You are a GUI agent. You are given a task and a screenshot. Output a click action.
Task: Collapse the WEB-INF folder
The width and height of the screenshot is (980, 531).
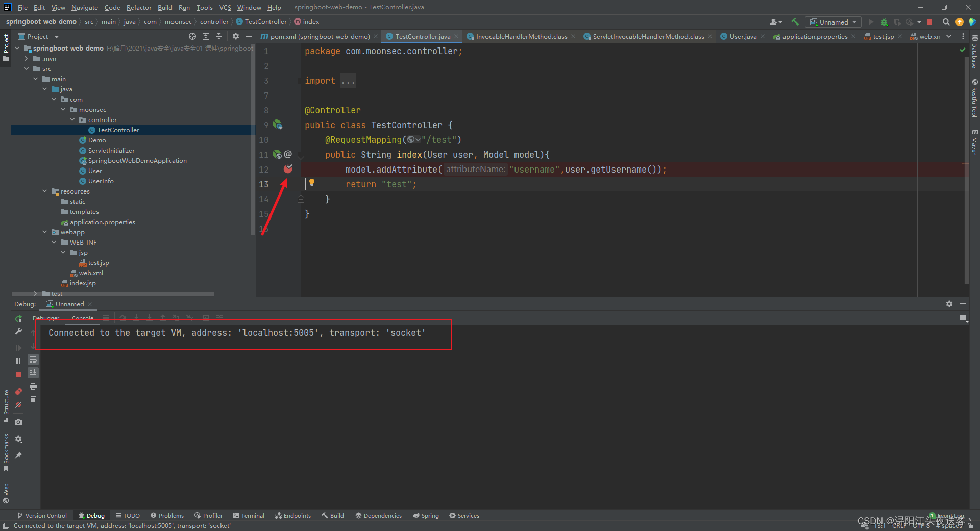[x=54, y=242]
